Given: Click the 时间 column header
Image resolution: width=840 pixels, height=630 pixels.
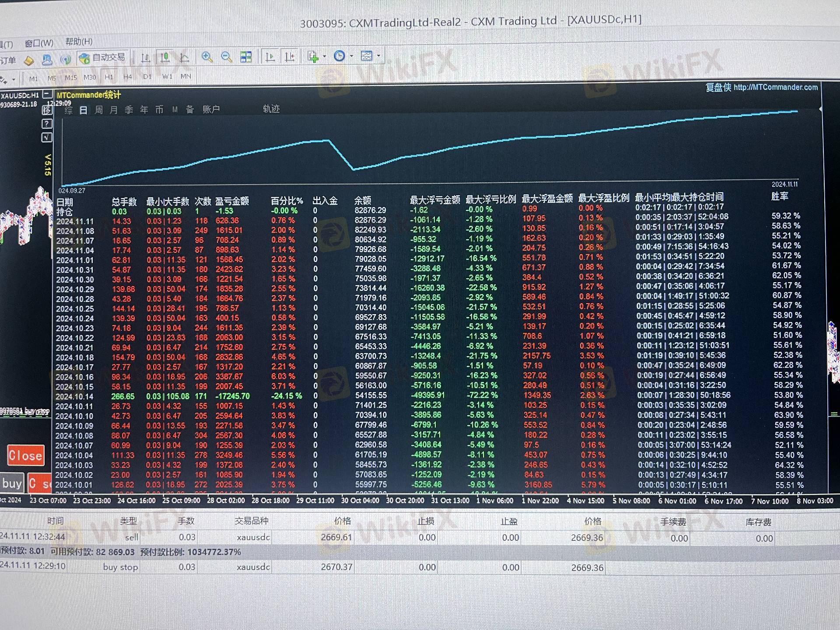Looking at the screenshot, I should (56, 521).
